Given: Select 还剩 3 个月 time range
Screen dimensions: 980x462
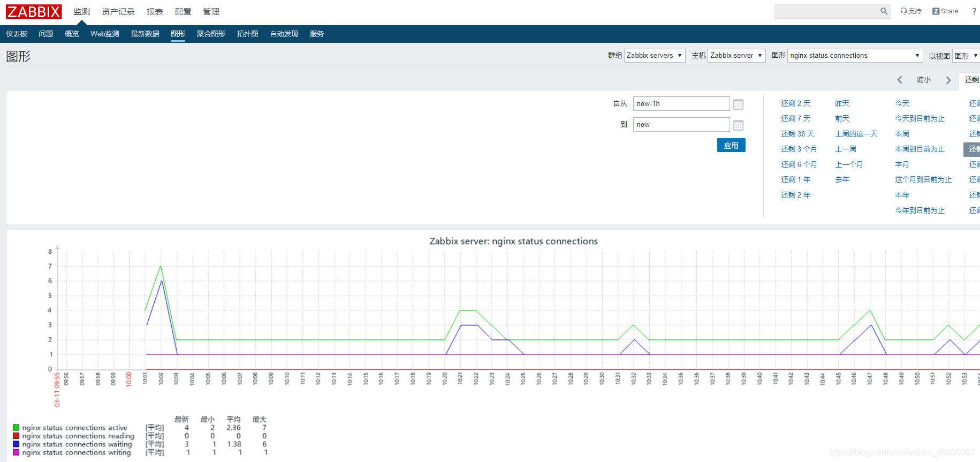Looking at the screenshot, I should point(799,149).
